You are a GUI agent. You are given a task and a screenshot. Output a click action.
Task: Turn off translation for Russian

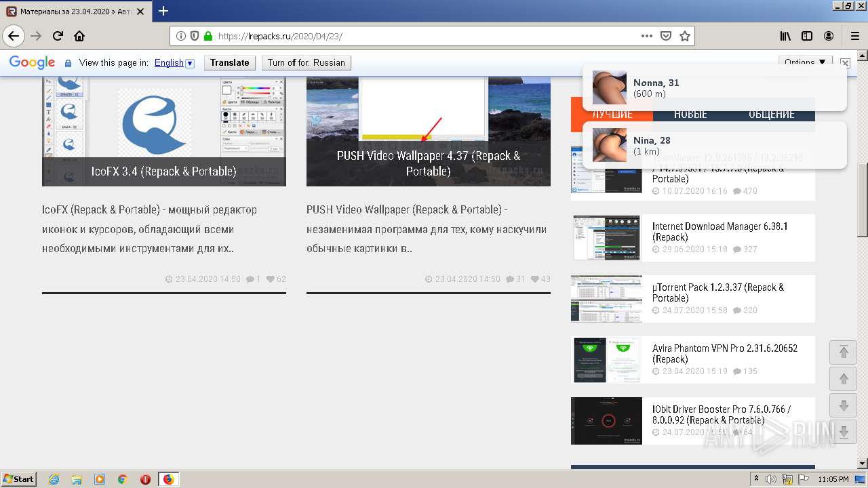[x=307, y=62]
